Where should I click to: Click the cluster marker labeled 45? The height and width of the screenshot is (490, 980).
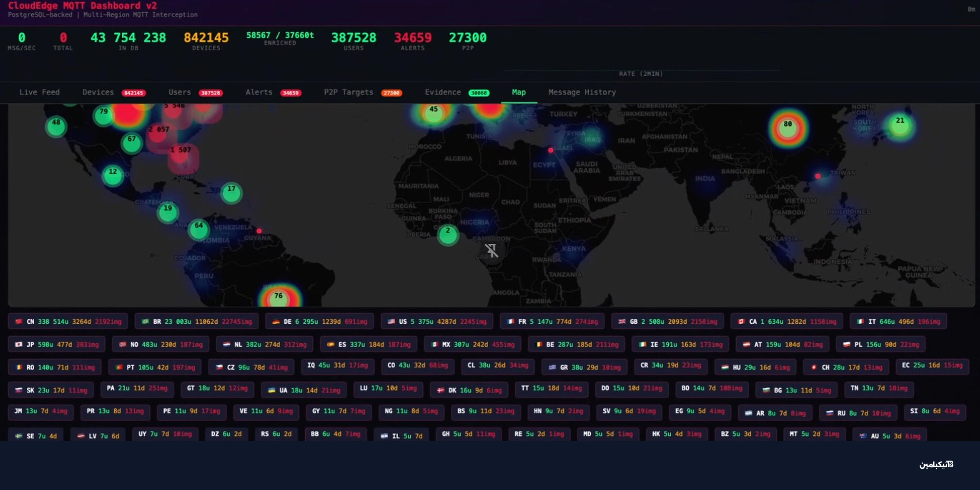click(434, 112)
